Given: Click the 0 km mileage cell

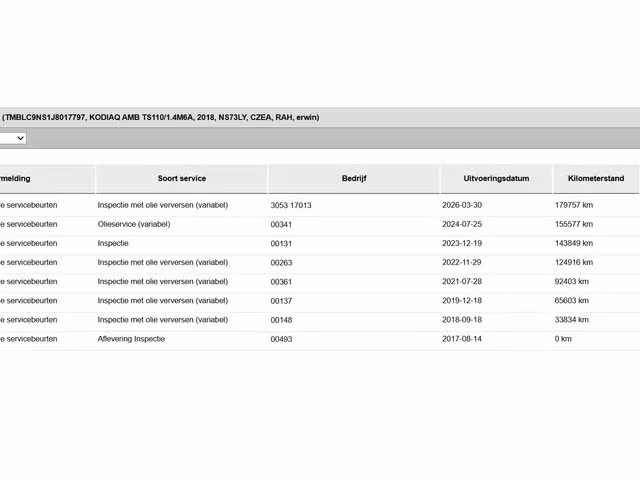Looking at the screenshot, I should [x=563, y=339].
